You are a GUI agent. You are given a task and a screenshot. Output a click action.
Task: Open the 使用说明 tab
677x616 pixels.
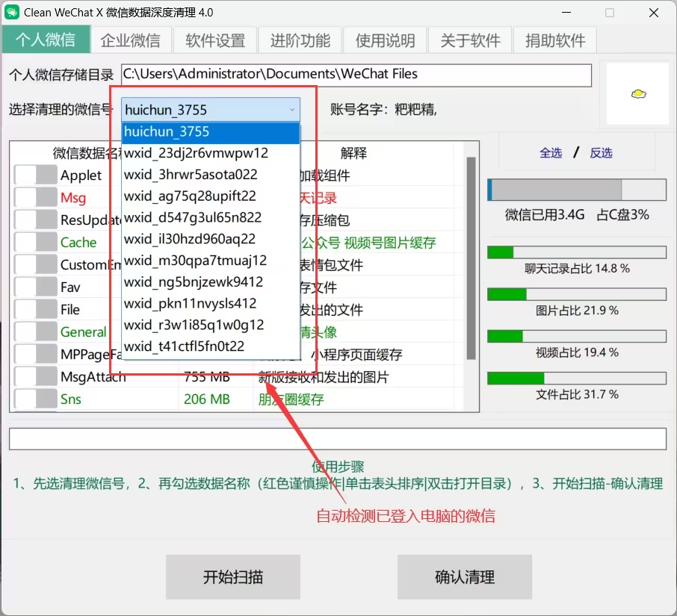tap(386, 40)
